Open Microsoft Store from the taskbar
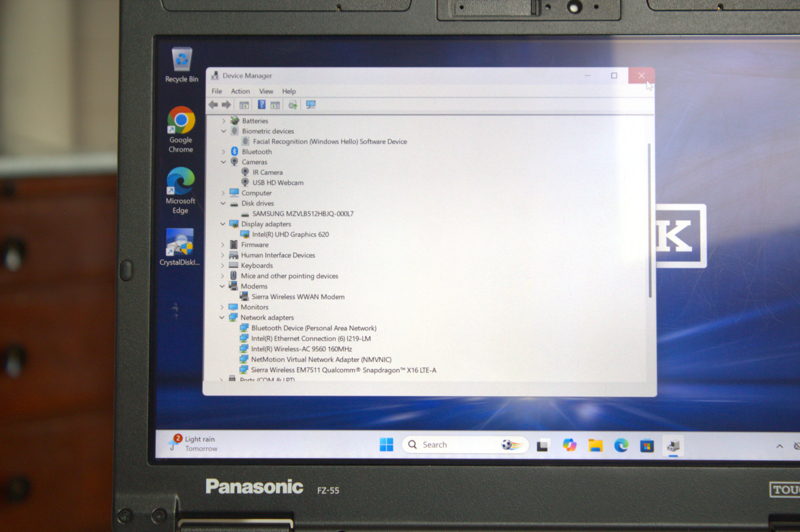800x532 pixels. pyautogui.click(x=647, y=446)
